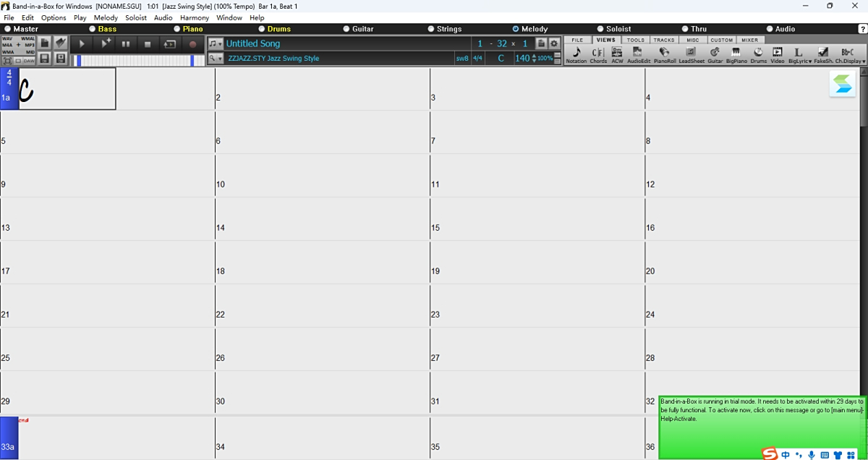Open the PianoRoll editor
Screen dimensions: 868x460
coord(664,54)
